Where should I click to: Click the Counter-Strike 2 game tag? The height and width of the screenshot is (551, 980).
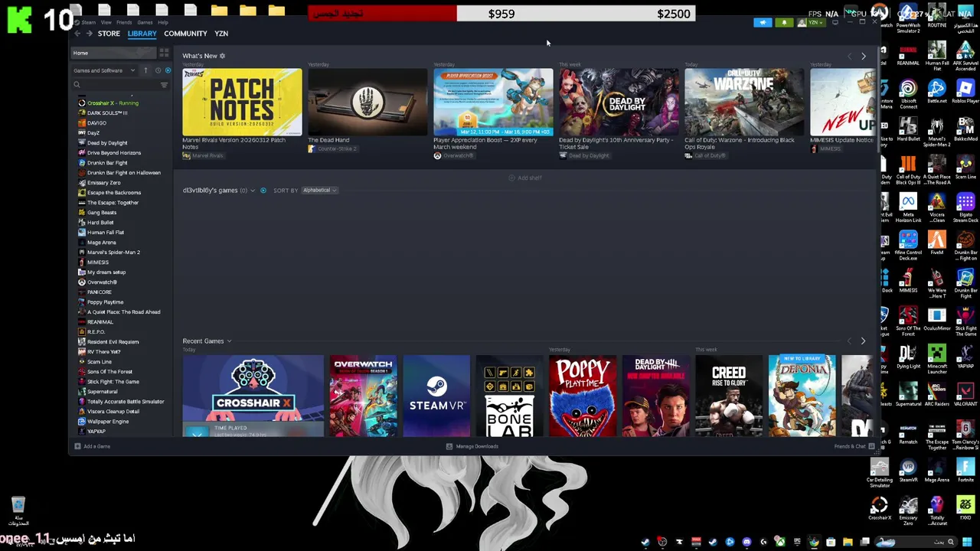tap(332, 148)
